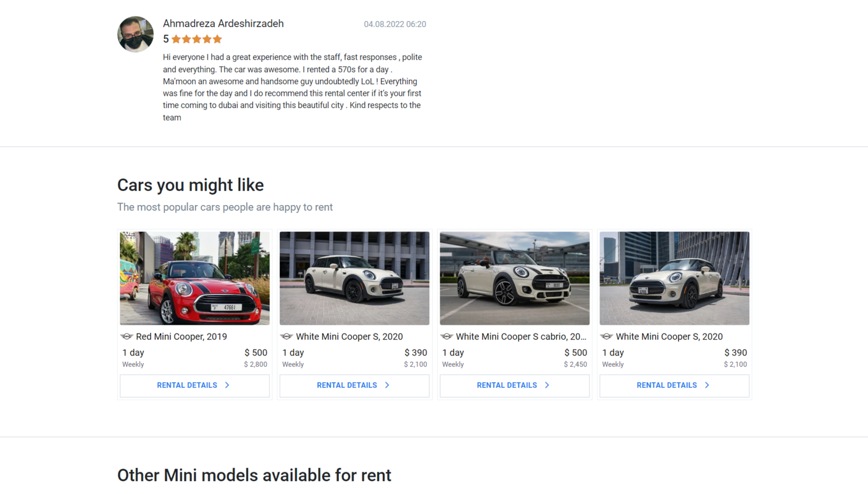View second card's White Mini Cooper S photo
868x494 pixels.
354,278
